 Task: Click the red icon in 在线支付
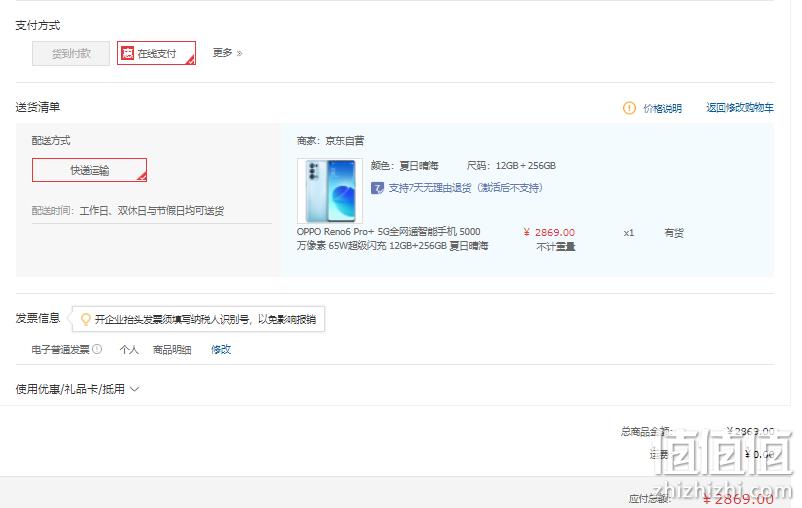click(127, 53)
